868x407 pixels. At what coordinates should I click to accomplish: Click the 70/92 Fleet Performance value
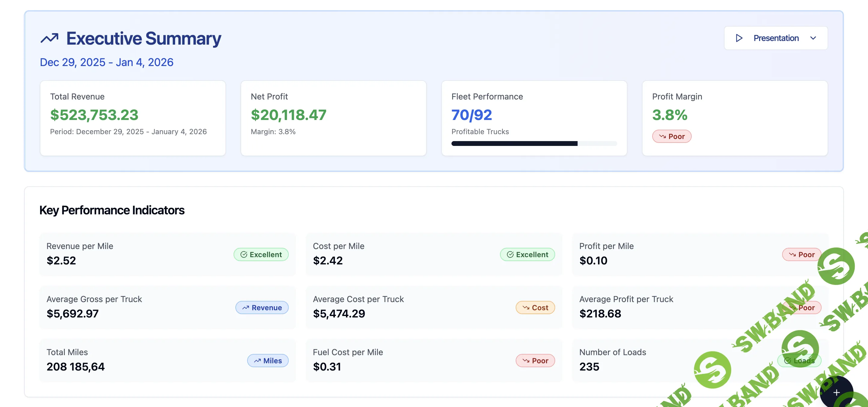(x=471, y=115)
